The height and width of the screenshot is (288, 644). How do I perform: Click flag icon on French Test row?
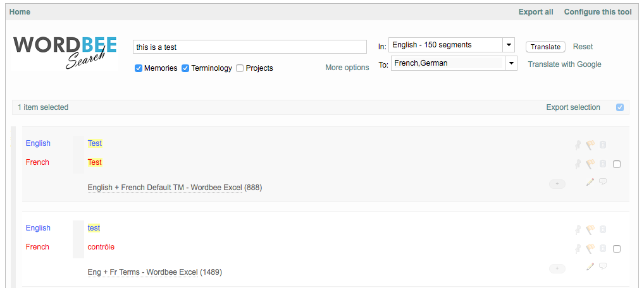(x=590, y=164)
